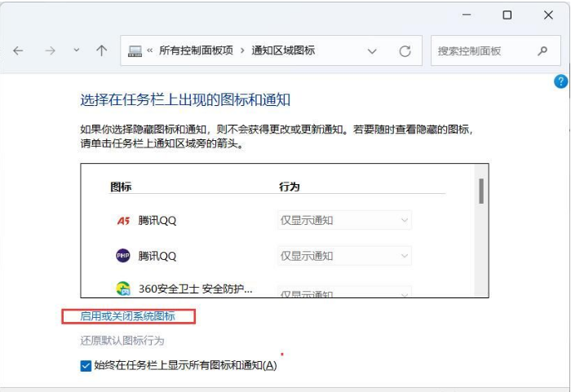The image size is (571, 392).
Task: Refresh the control panel page
Action: [405, 51]
